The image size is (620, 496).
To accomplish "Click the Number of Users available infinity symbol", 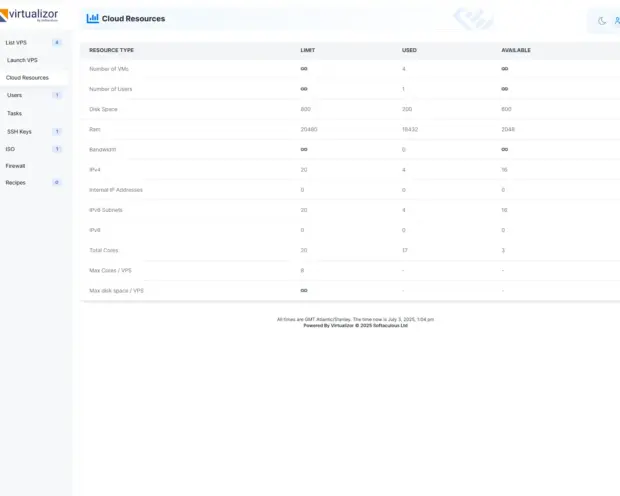I will (505, 89).
